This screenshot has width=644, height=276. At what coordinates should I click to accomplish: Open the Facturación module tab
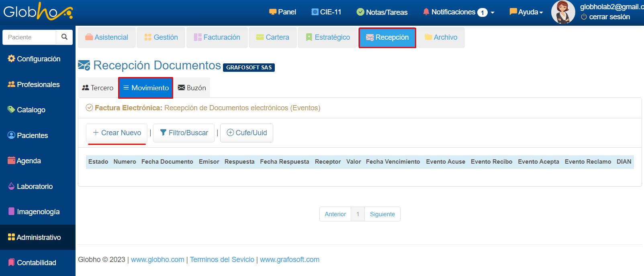click(217, 37)
